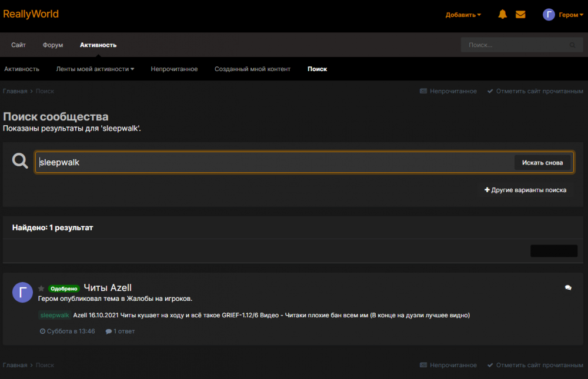Select the Активность main tab
The height and width of the screenshot is (379, 588).
(x=98, y=45)
